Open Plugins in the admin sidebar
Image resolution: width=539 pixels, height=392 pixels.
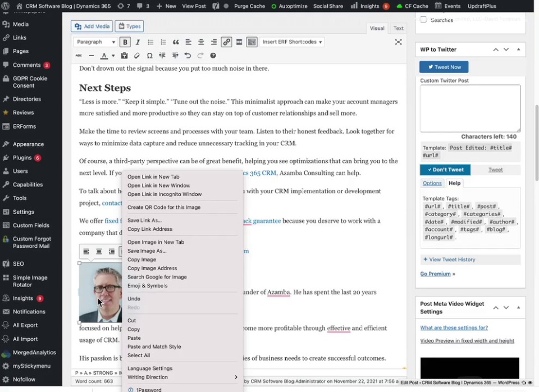click(x=22, y=157)
